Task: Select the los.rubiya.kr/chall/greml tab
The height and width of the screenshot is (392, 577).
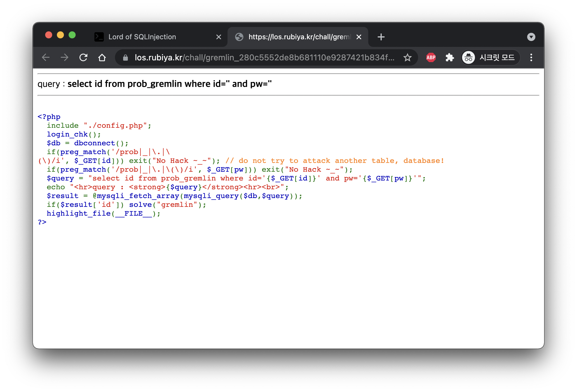Action: click(299, 37)
